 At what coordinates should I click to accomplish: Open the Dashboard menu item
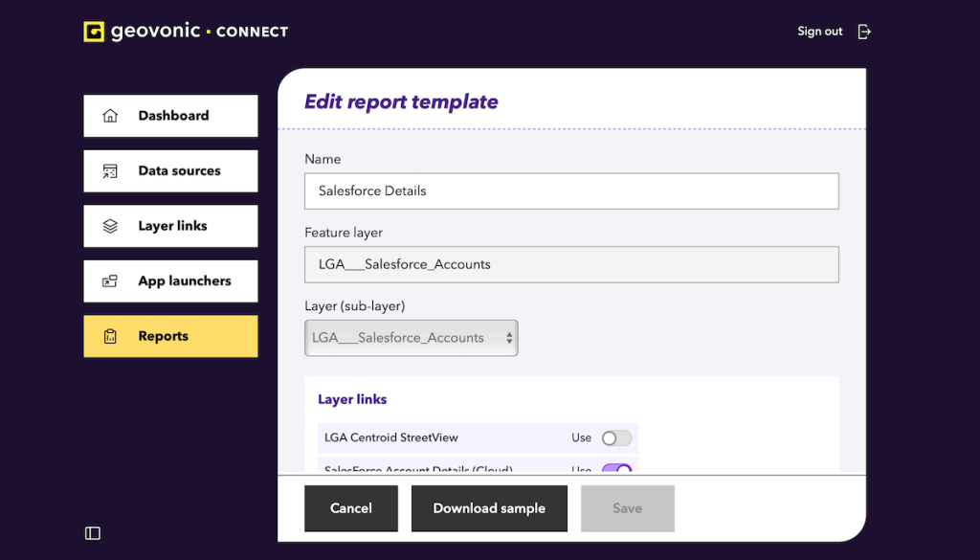[172, 116]
